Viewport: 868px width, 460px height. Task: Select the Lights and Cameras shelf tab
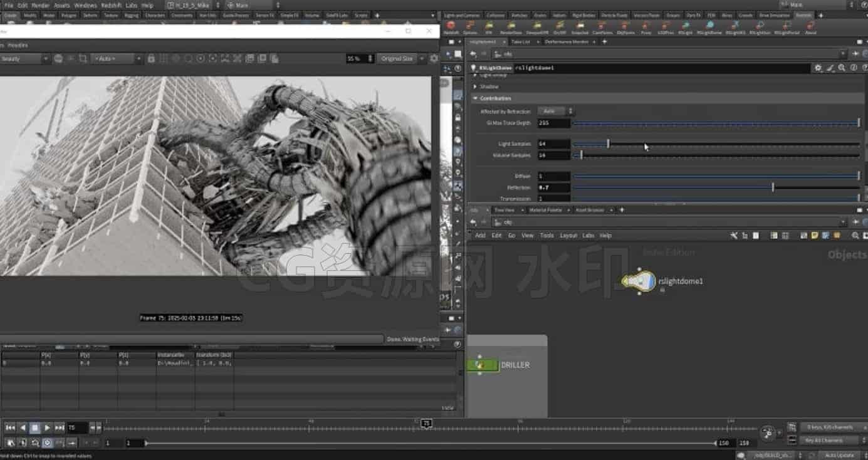(x=461, y=15)
